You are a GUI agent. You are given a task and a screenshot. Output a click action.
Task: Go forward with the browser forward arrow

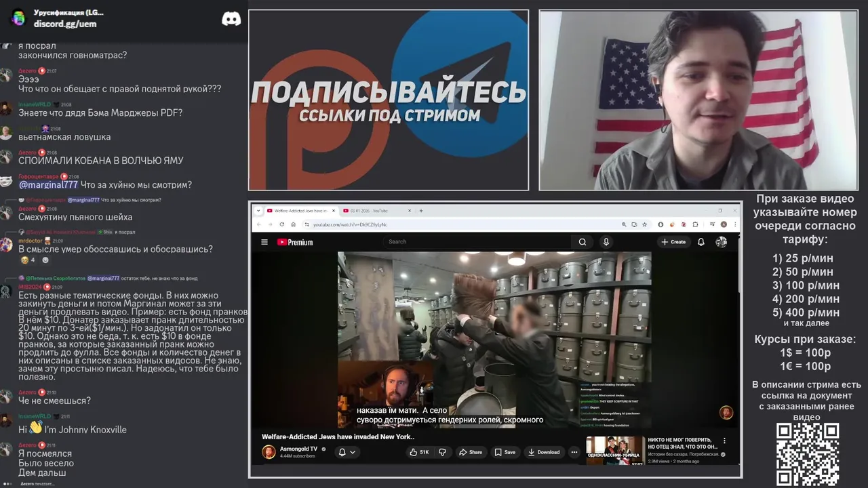[x=270, y=224]
